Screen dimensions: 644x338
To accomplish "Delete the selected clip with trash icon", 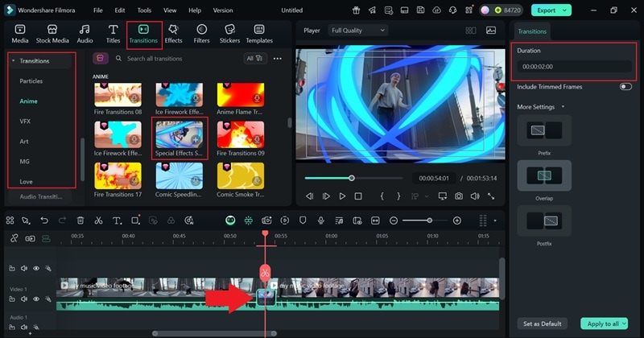I will (x=80, y=221).
